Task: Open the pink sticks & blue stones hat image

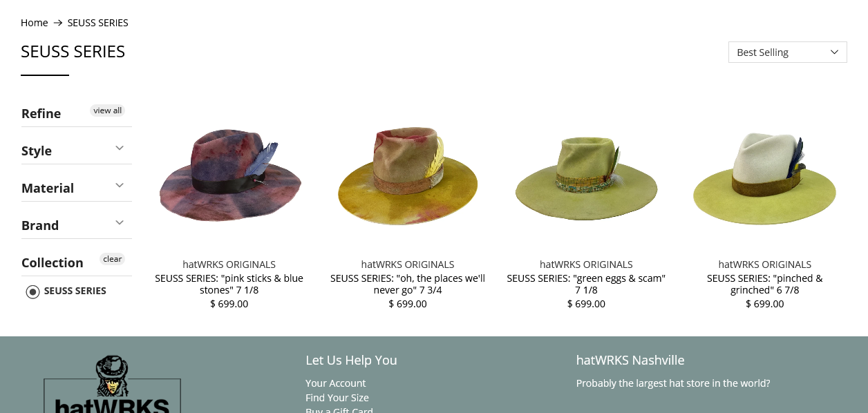Action: point(229,173)
